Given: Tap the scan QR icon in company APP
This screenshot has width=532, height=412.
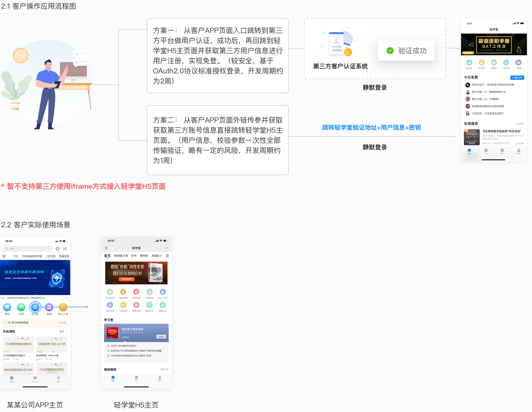Looking at the screenshot, I should pyautogui.click(x=65, y=249).
